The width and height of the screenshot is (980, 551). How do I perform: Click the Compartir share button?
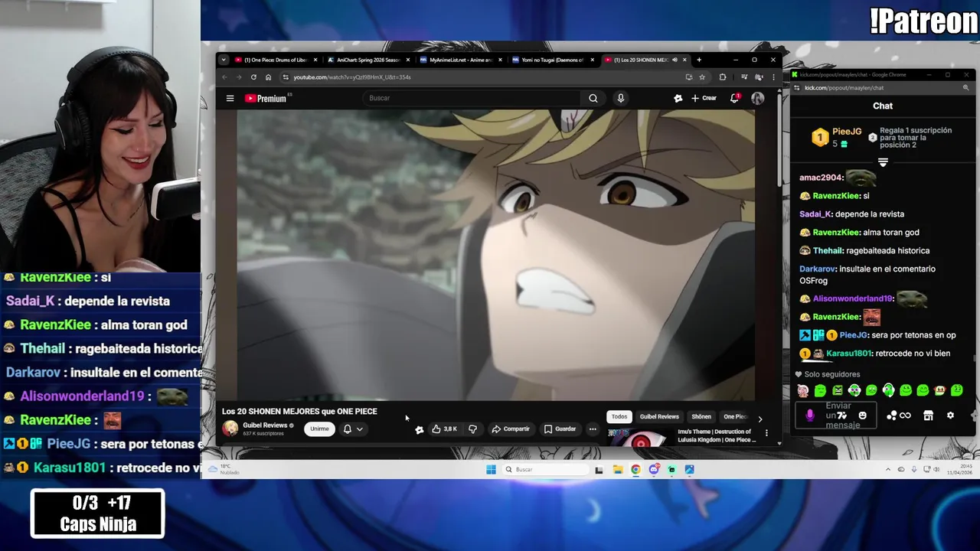[511, 429]
